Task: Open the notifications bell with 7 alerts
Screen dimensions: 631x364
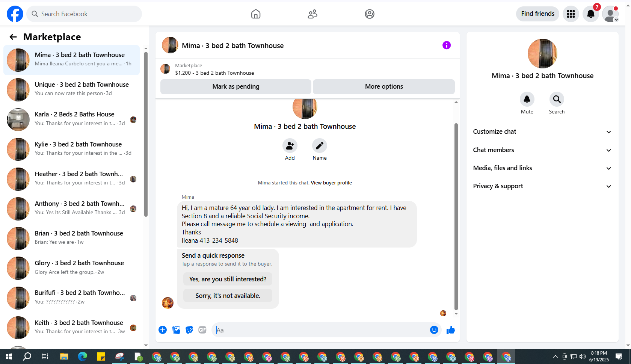Action: click(591, 14)
